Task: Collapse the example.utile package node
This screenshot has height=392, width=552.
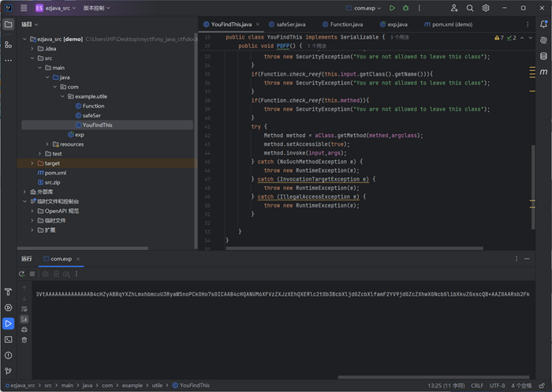Action: tap(62, 96)
